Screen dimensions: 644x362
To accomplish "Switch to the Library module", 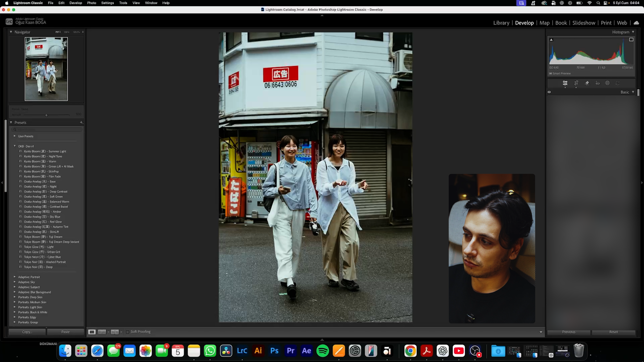I will pyautogui.click(x=501, y=23).
